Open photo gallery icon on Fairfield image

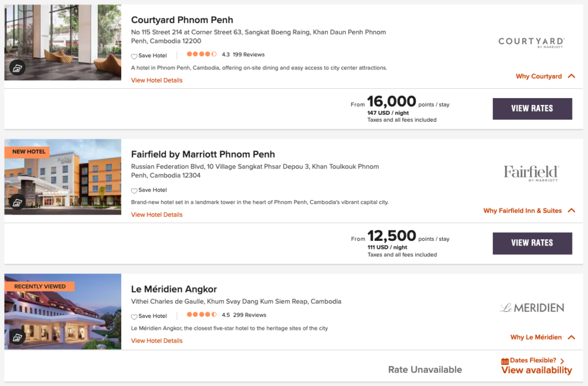click(17, 202)
